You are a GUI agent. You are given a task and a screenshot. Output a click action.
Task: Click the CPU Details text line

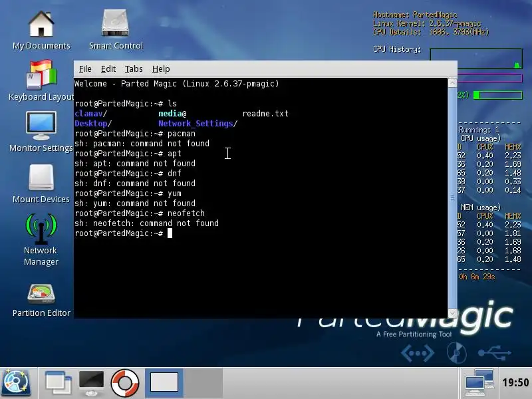431,32
